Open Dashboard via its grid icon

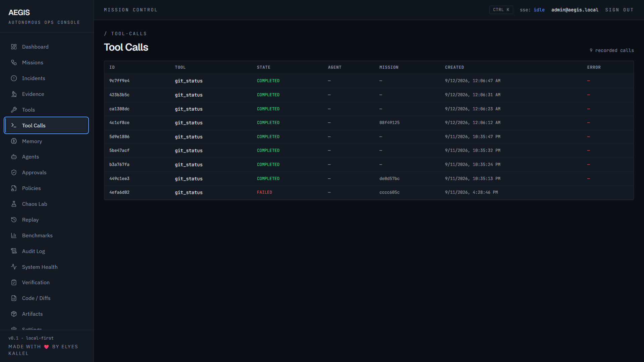click(x=14, y=47)
